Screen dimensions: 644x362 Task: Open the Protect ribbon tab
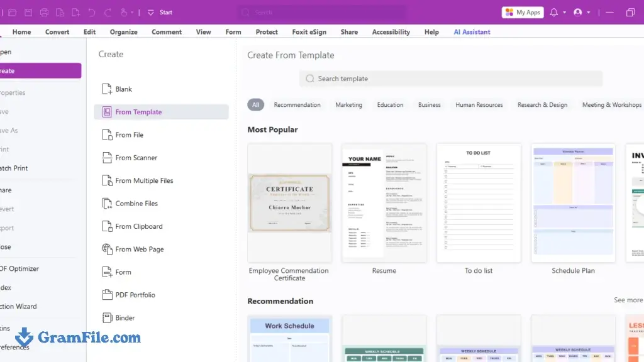pos(267,32)
